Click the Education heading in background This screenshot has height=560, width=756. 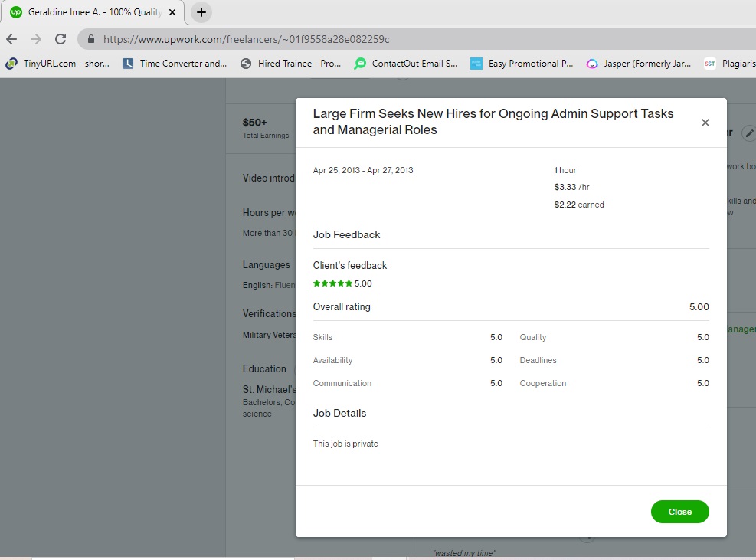click(x=264, y=369)
